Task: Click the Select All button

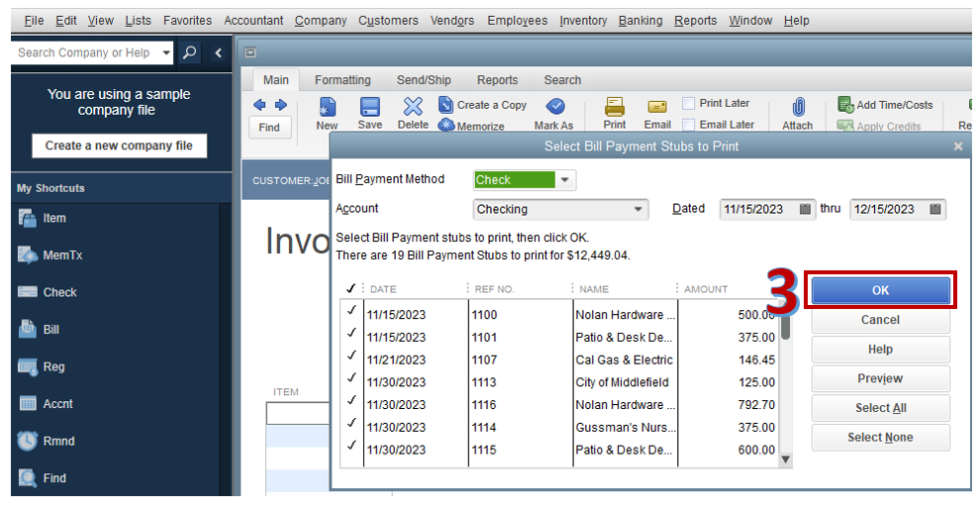Action: click(x=880, y=408)
